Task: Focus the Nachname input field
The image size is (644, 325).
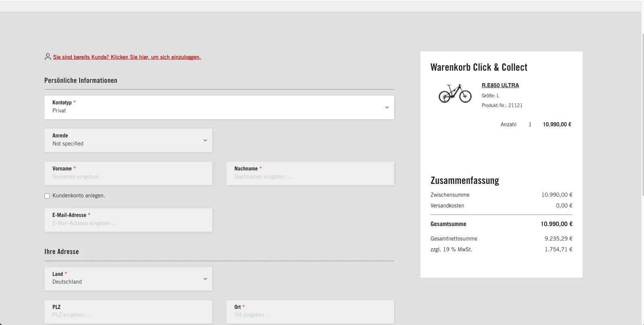Action: (310, 173)
